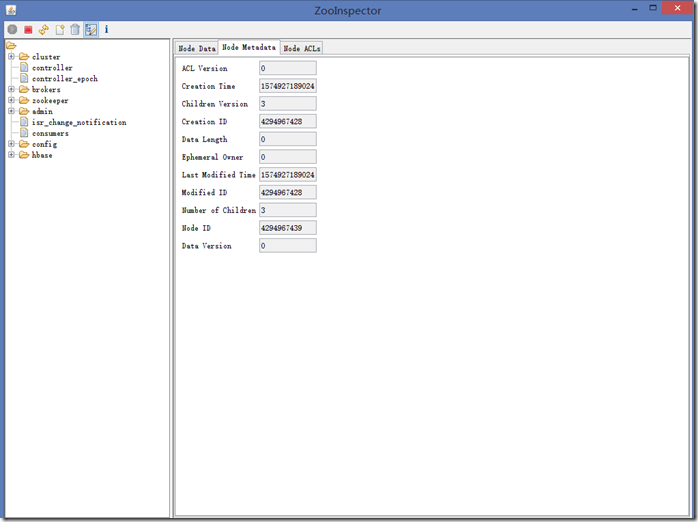Click the Ephemeral Owner label

click(212, 157)
